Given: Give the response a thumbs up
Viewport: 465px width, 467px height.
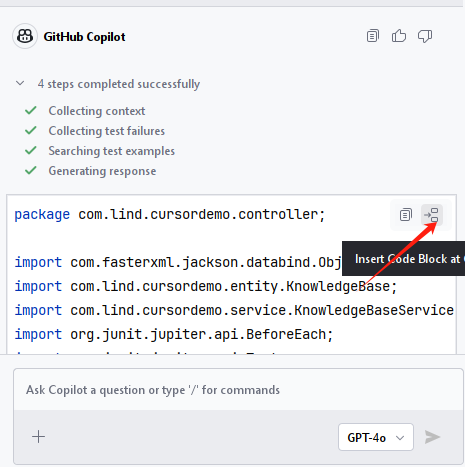Looking at the screenshot, I should (x=399, y=36).
